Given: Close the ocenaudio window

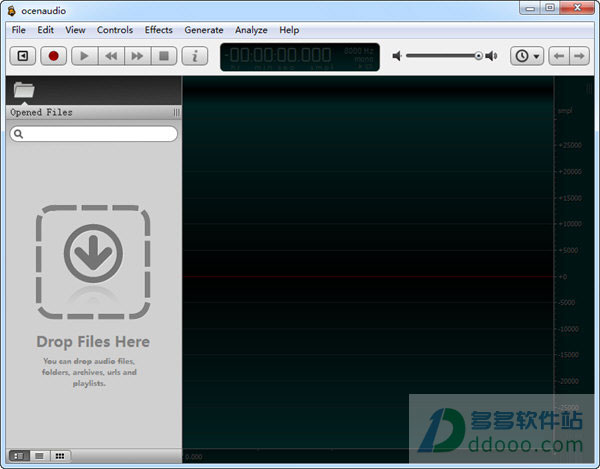Looking at the screenshot, I should coord(577,8).
